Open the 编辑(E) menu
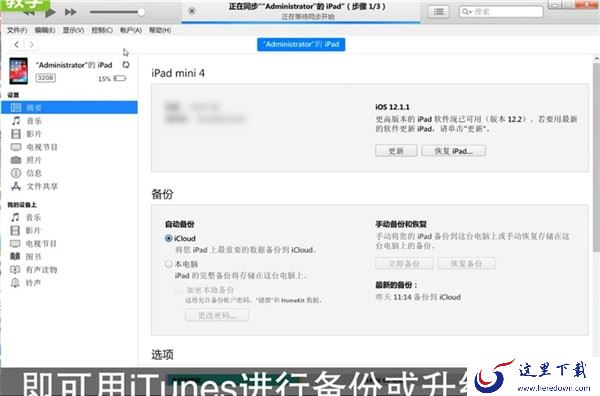The image size is (600, 396). 45,30
